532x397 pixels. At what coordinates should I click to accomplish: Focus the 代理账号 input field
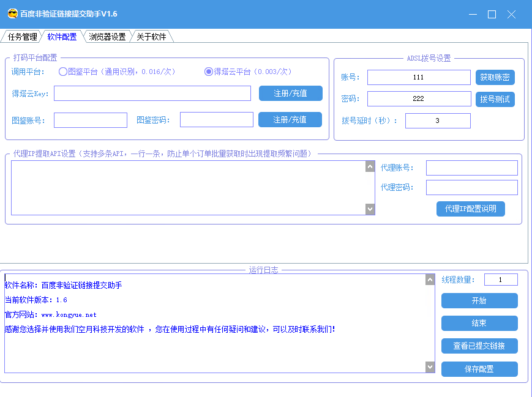[472, 168]
